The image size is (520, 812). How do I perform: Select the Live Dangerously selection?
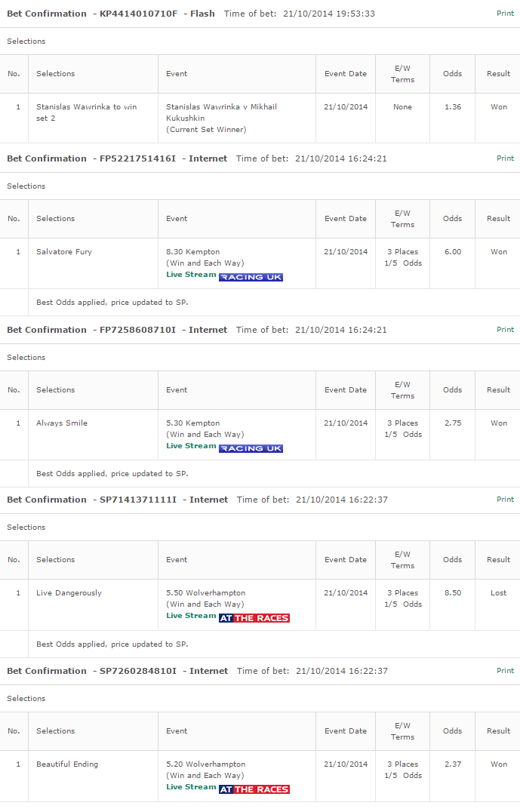[69, 593]
